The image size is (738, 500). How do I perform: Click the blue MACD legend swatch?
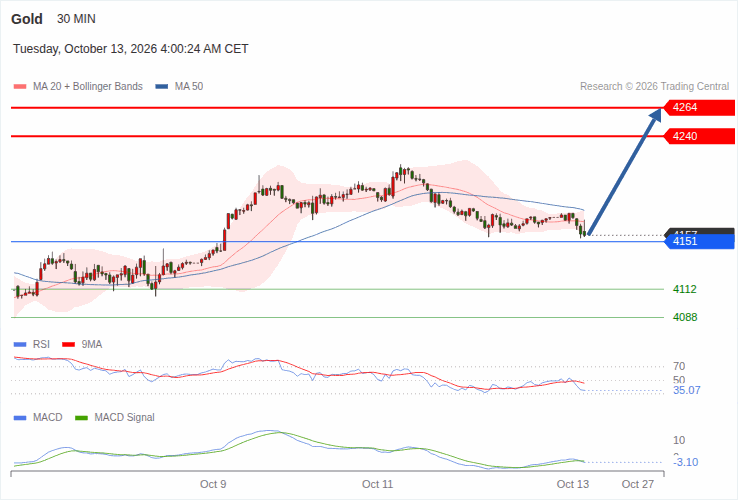pyautogui.click(x=20, y=418)
